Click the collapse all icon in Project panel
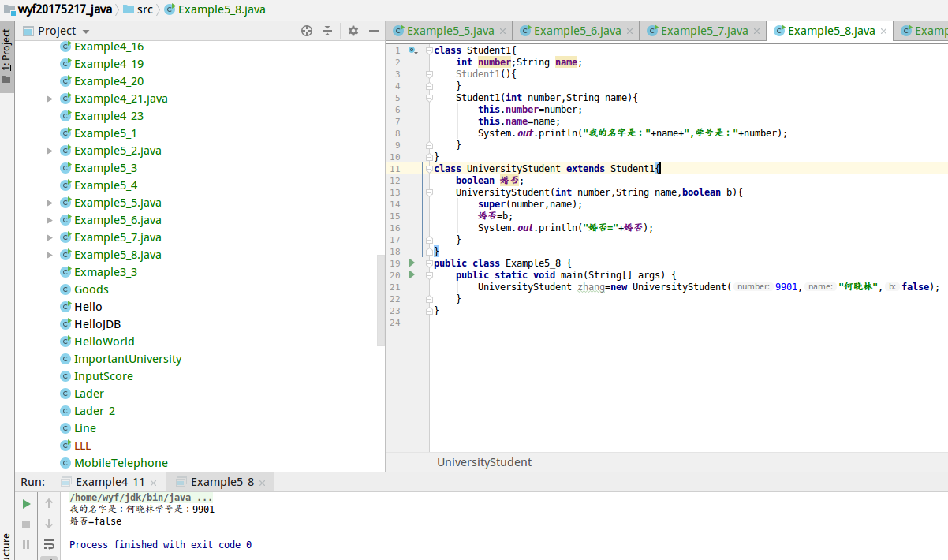This screenshot has width=948, height=560. [328, 31]
